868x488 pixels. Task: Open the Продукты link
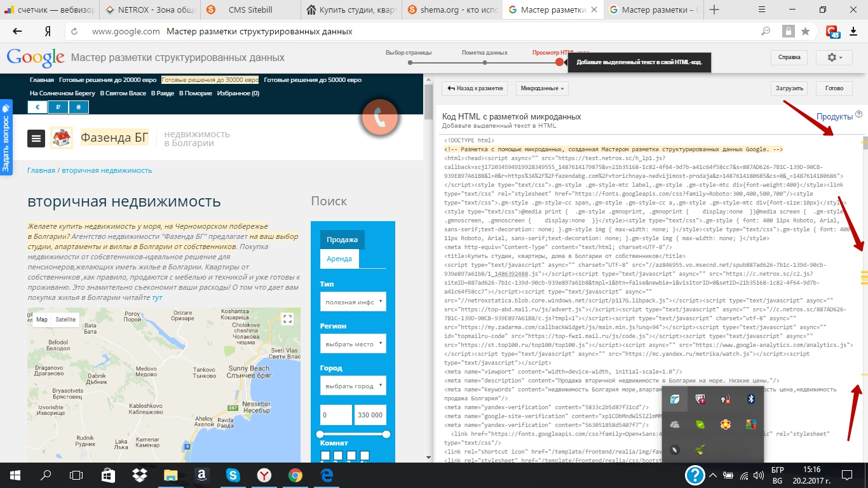pos(834,117)
